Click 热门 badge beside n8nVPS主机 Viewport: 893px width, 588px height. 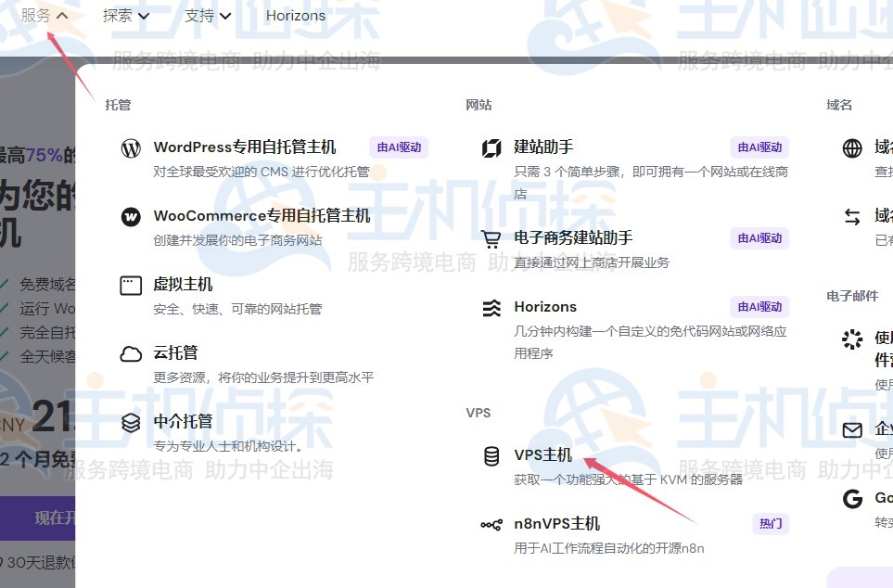coord(771,524)
